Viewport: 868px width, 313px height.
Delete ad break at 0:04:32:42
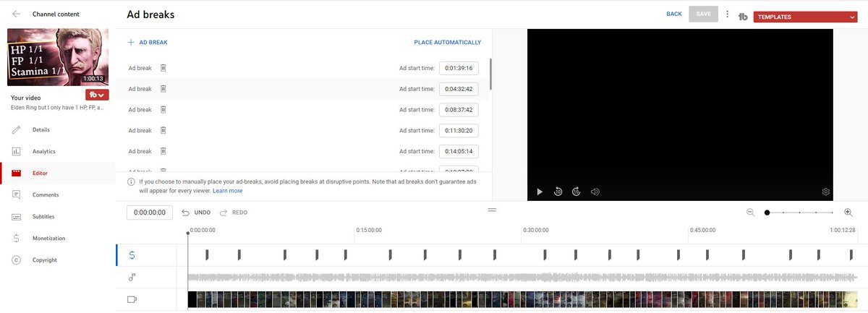pyautogui.click(x=163, y=89)
